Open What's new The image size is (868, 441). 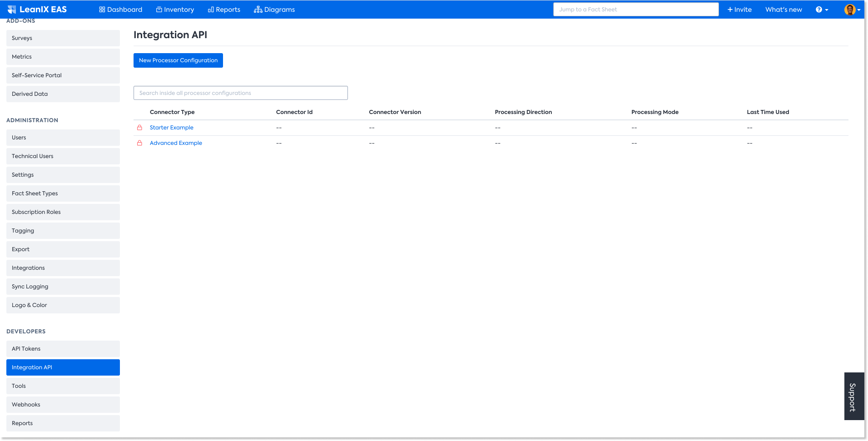tap(784, 10)
